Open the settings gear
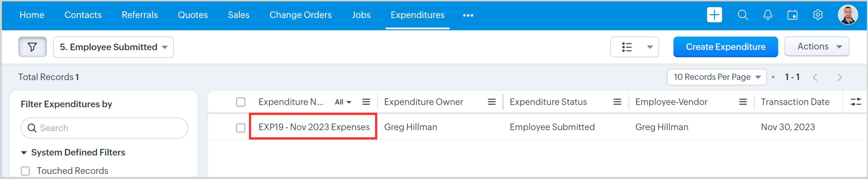This screenshot has width=868, height=179. (818, 15)
